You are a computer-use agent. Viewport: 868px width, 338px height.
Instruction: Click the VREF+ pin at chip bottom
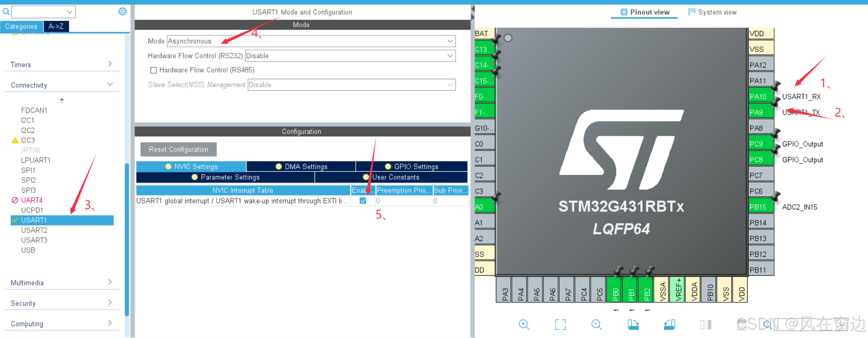pos(678,289)
